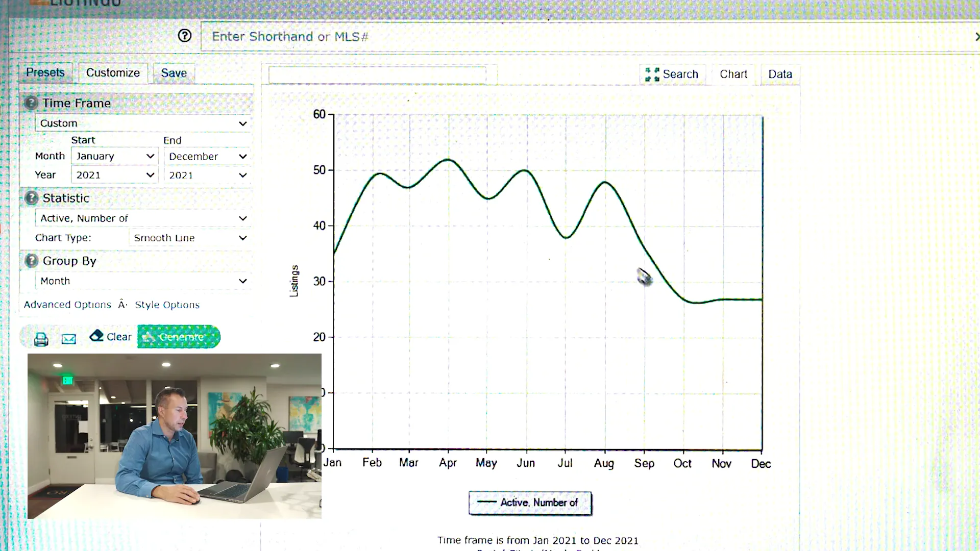Select the Save tab
Viewport: 980px width, 551px height.
pyautogui.click(x=174, y=73)
